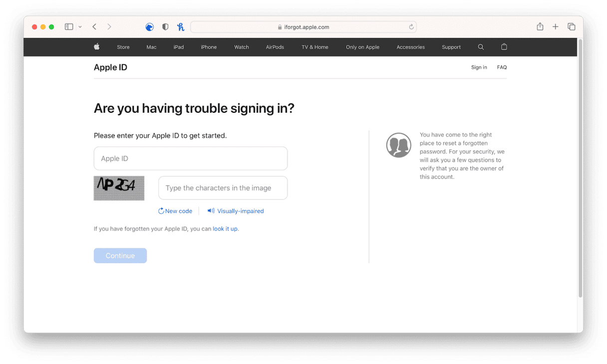607x364 pixels.
Task: Open the Support menu item
Action: (451, 47)
